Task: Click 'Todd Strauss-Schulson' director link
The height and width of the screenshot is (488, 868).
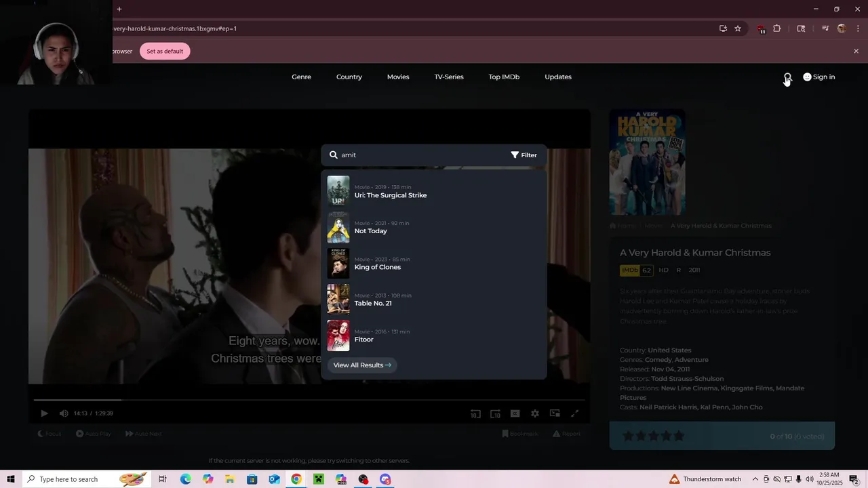Action: [x=687, y=379]
